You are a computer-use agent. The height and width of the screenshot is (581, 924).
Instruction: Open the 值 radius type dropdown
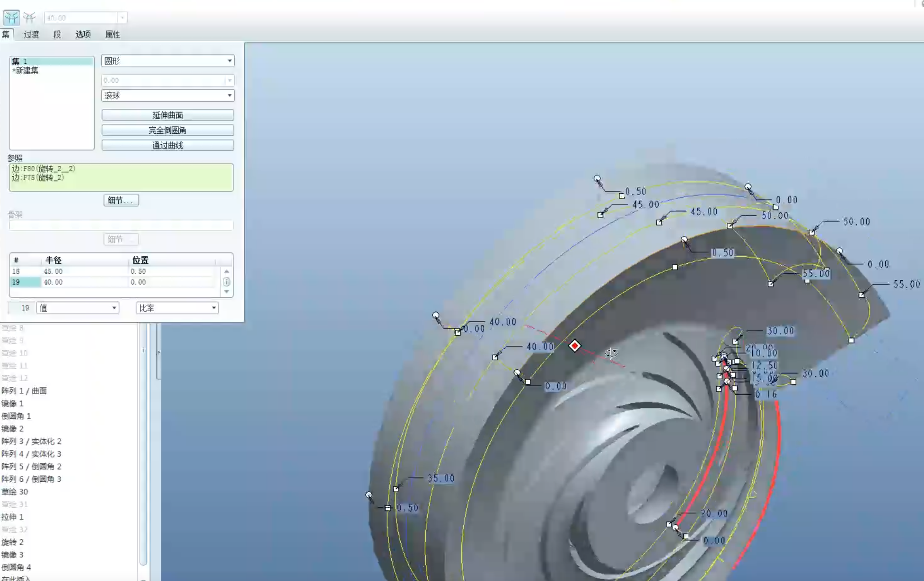(78, 308)
